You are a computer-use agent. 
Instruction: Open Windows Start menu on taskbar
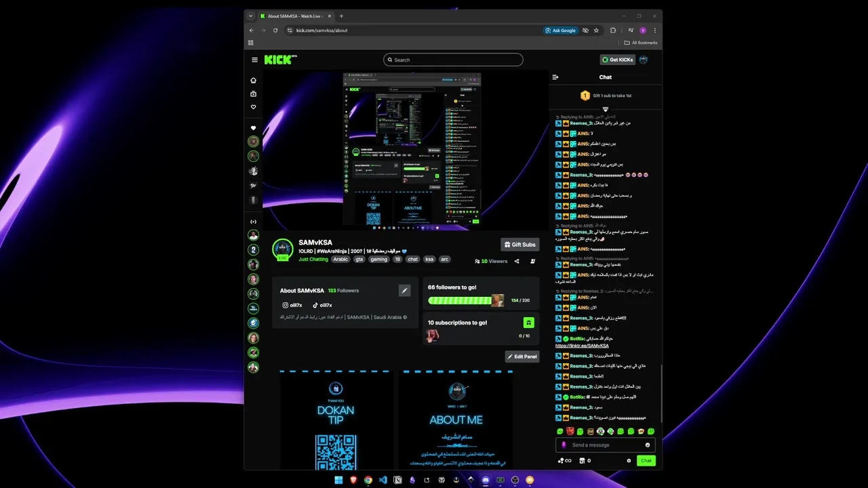[x=339, y=480]
